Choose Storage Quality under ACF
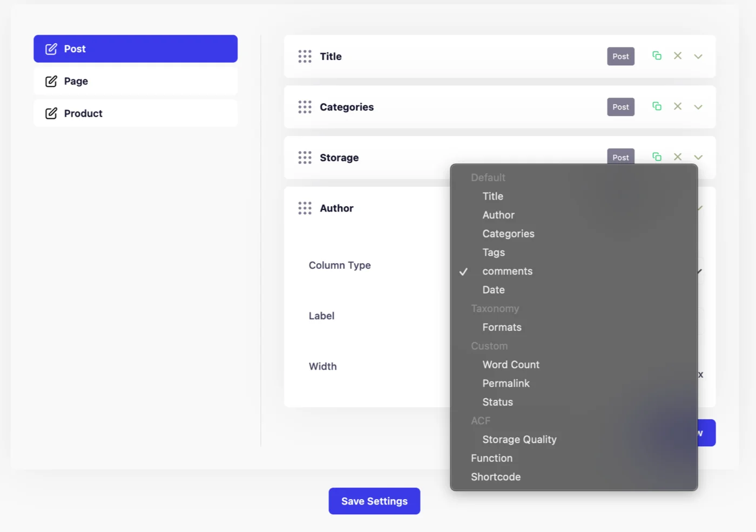 (x=519, y=439)
